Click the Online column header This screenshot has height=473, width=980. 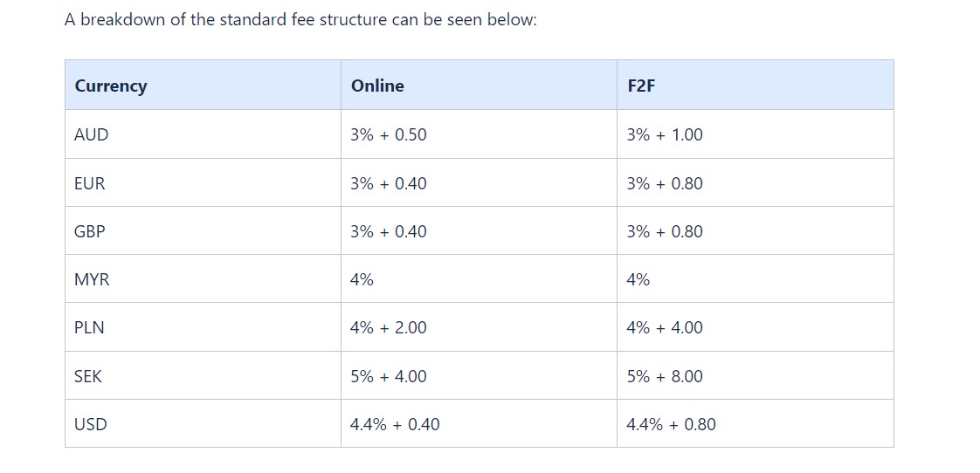pyautogui.click(x=479, y=85)
